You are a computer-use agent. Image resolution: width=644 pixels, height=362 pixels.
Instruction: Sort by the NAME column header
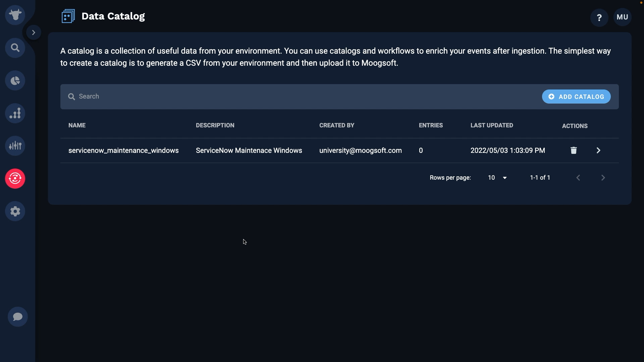(77, 125)
